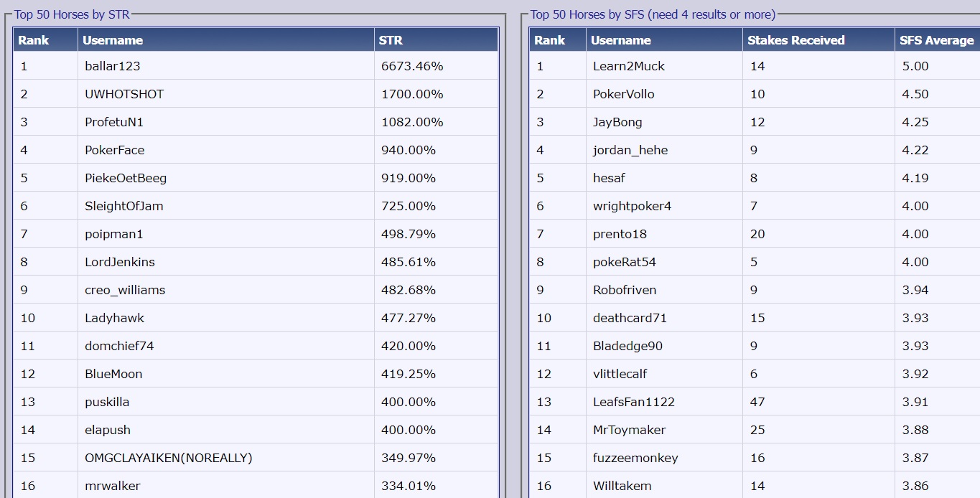The height and width of the screenshot is (498, 980).
Task: Select ProfetuN1 in the STR list
Action: coord(114,122)
